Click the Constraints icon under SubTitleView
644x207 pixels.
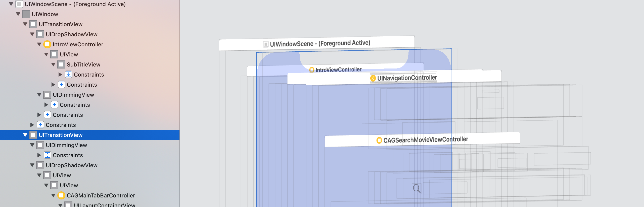[68, 75]
